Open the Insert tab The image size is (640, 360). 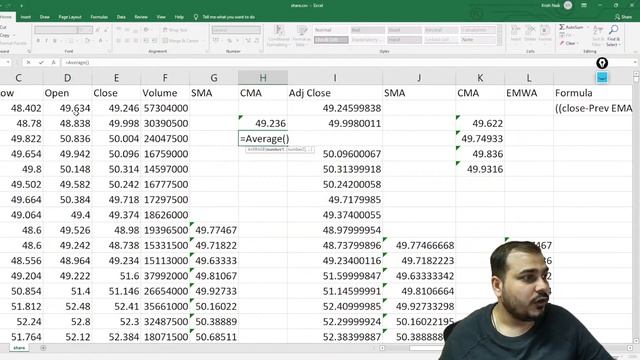[25, 17]
